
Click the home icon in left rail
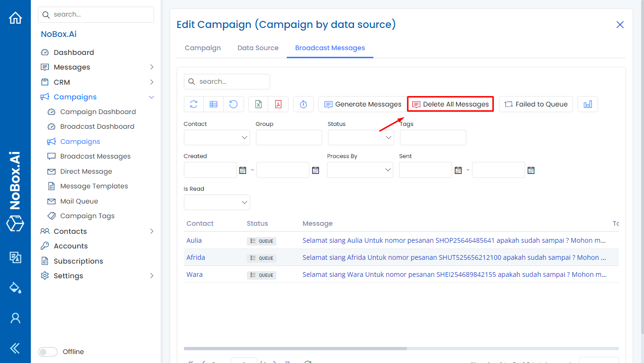click(x=16, y=18)
